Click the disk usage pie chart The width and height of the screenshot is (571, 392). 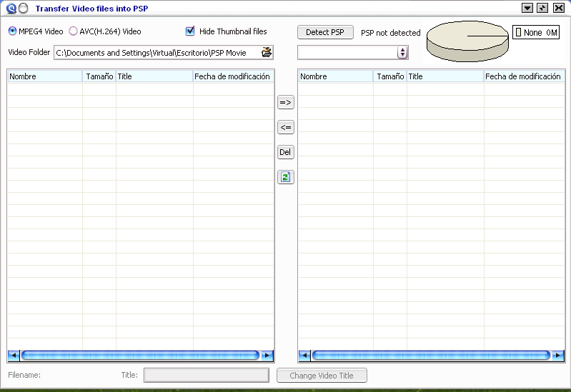coord(467,41)
